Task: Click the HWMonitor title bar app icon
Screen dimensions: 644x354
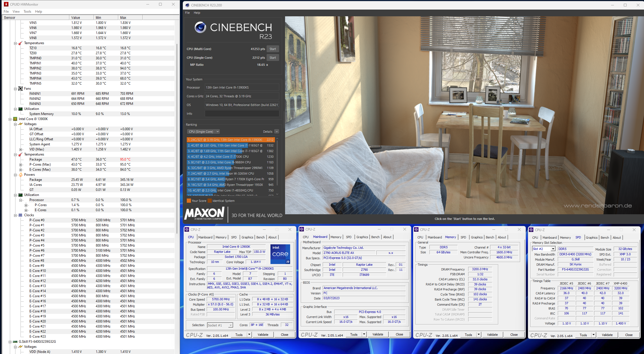Action: coord(6,4)
